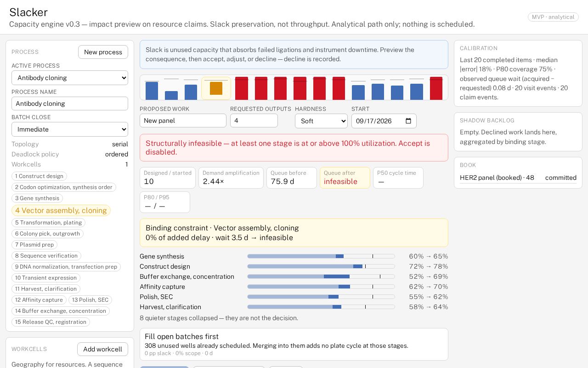Image resolution: width=588 pixels, height=368 pixels.
Task: Select highlighted chip 4 Vector assembly, cloning
Action: coord(61,210)
